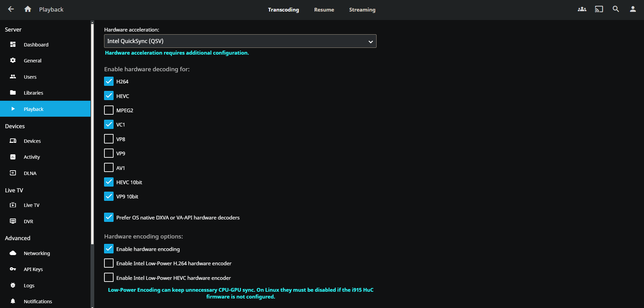Click the Cast to device icon
Viewport: 644px width, 308px height.
[599, 9]
